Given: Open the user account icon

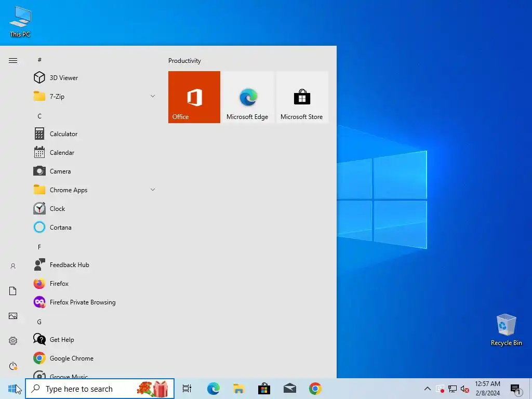Looking at the screenshot, I should (x=13, y=266).
